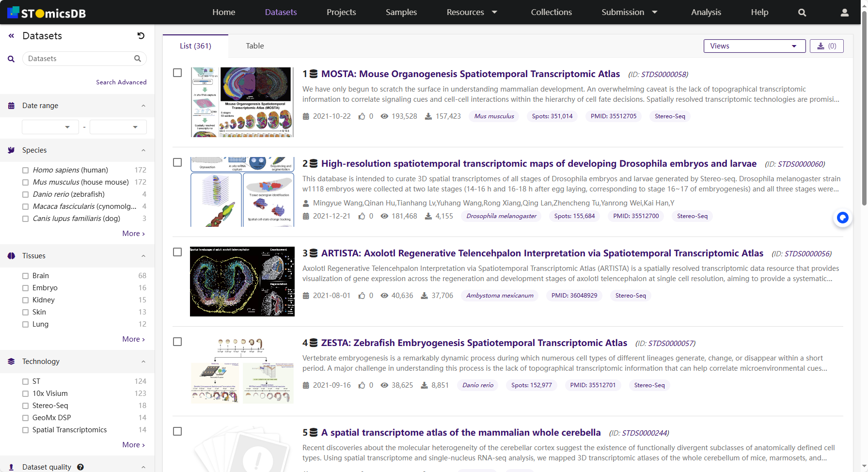
Task: Check the Danio rerio species filter
Action: pyautogui.click(x=26, y=194)
